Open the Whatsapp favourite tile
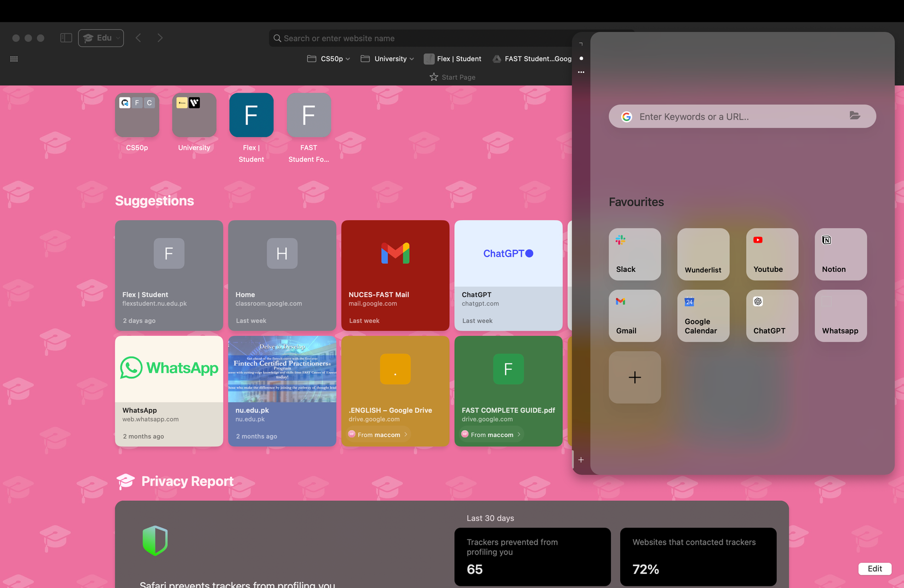 pyautogui.click(x=840, y=316)
